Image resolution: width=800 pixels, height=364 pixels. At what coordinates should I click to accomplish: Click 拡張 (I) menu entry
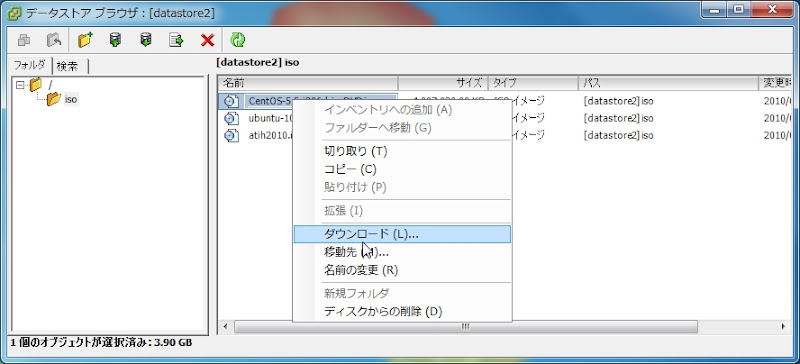pyautogui.click(x=402, y=210)
